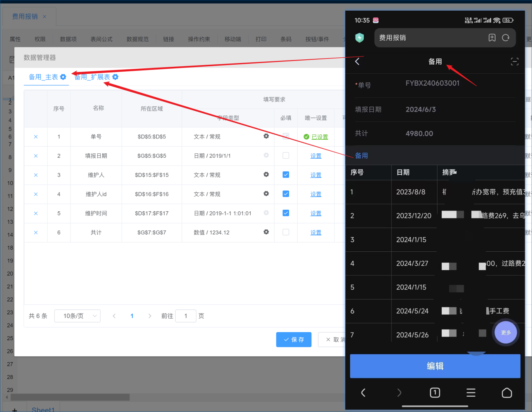
Task: Uncheck required checkbox for 维护时间
Action: click(x=286, y=213)
